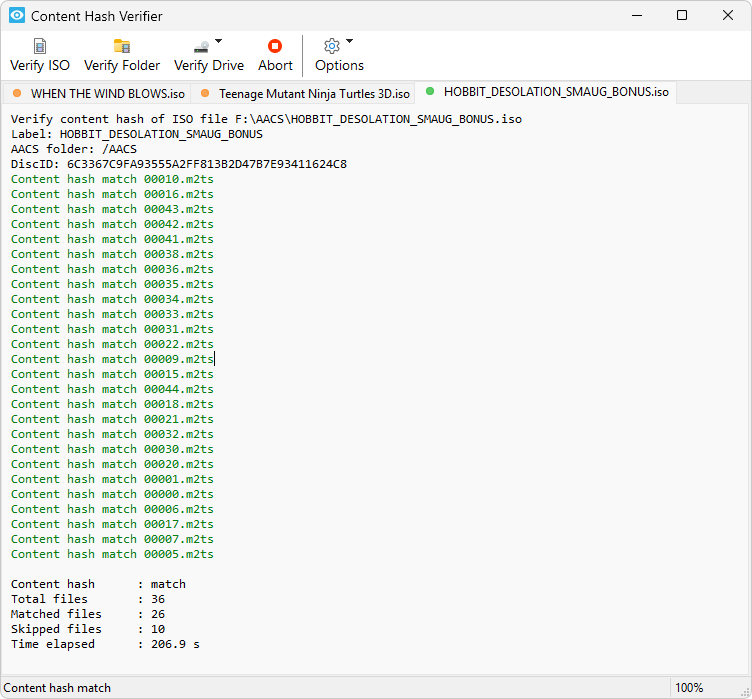Maximize the Content Hash Verifier window
752x699 pixels.
pos(682,15)
